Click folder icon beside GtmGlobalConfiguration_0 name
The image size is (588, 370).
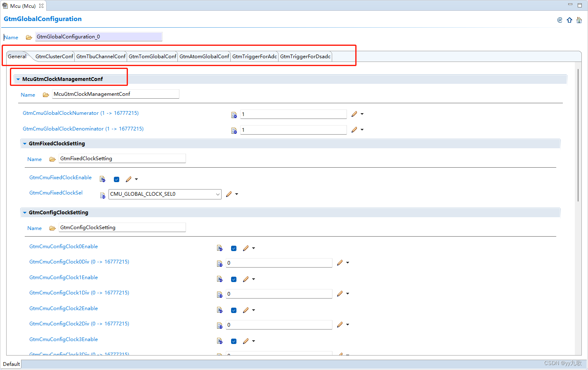coord(29,37)
